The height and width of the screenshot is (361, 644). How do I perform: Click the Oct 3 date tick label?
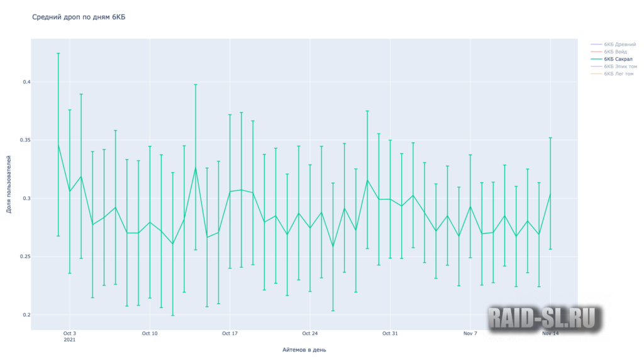[x=70, y=333]
